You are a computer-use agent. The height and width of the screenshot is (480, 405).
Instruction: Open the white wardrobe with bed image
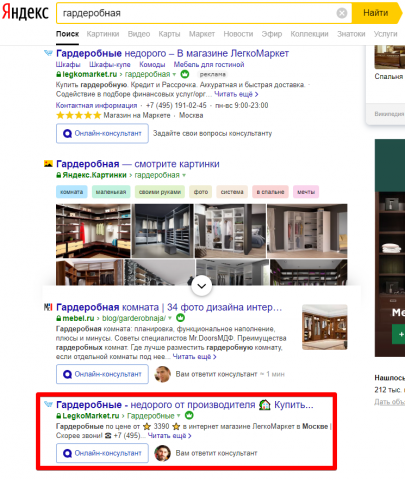click(230, 231)
